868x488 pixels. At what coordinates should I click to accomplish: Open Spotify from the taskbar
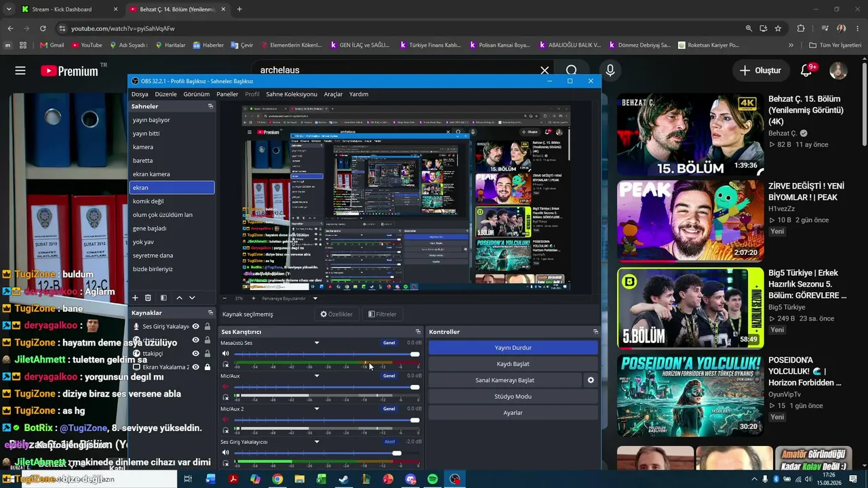(x=433, y=479)
